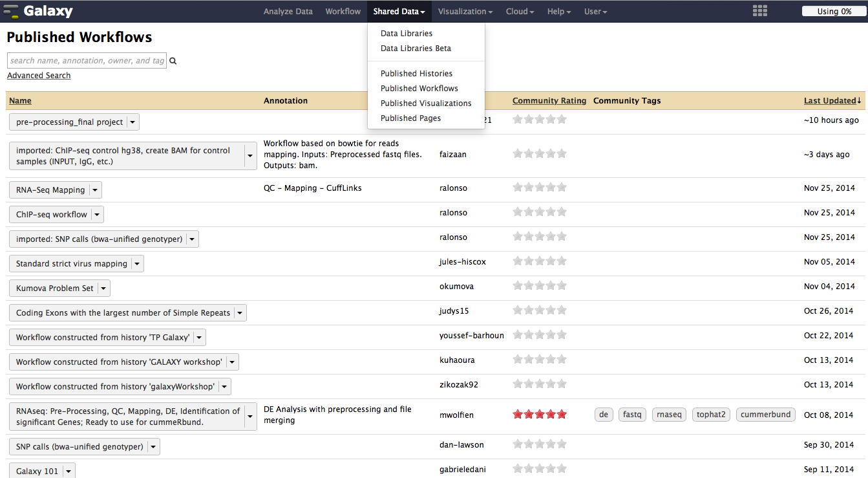This screenshot has height=478, width=868.
Task: Select the 'tophat2' community tag
Action: pyautogui.click(x=711, y=415)
